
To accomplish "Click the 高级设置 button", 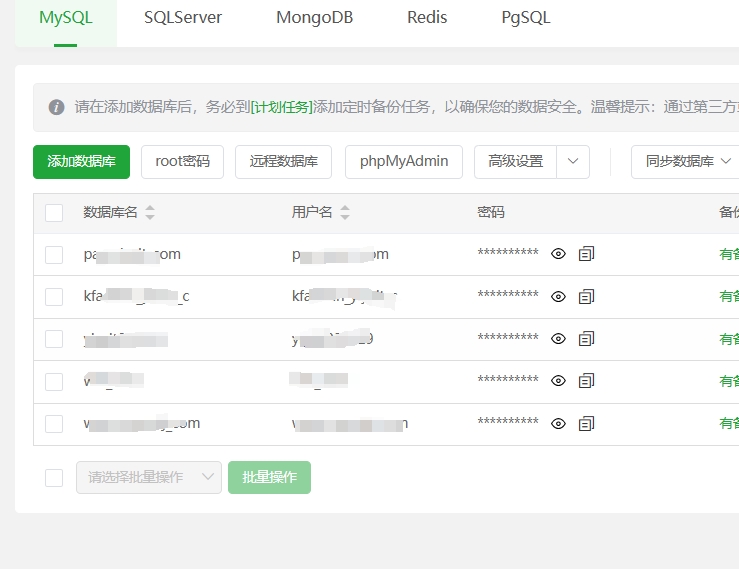I will click(x=516, y=162).
